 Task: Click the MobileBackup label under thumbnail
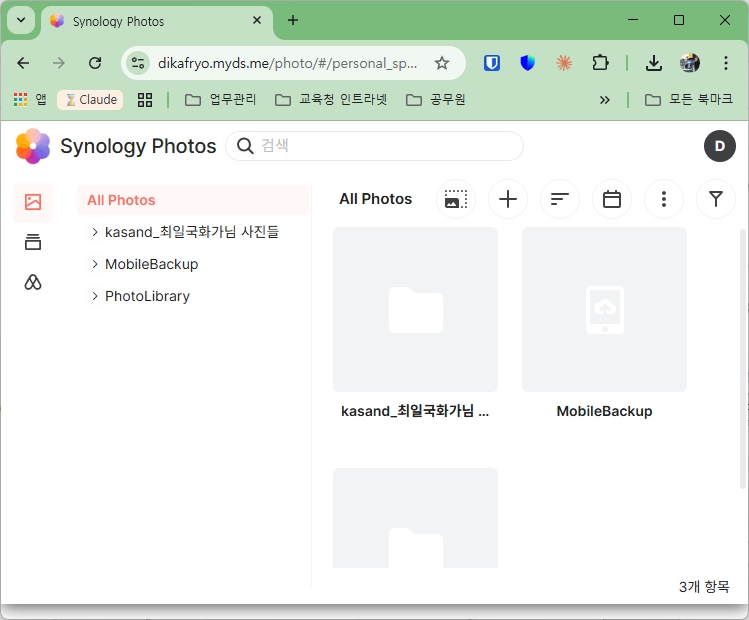[604, 411]
